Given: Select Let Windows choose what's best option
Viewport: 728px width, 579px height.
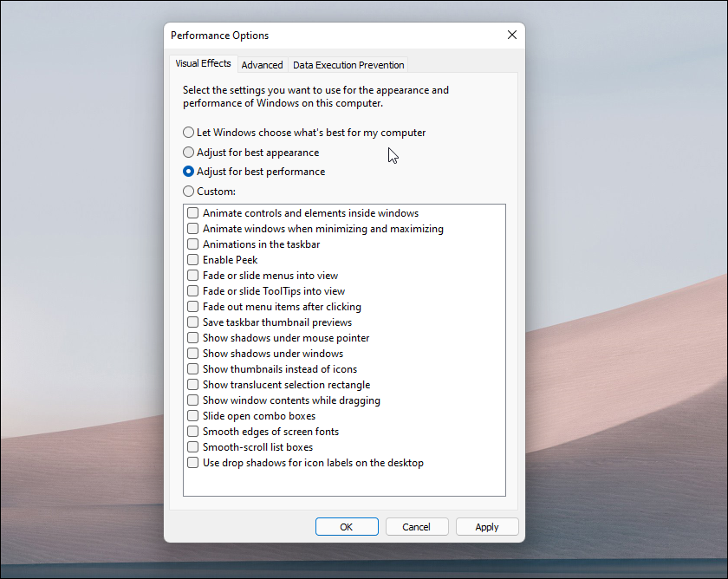Looking at the screenshot, I should (x=188, y=133).
